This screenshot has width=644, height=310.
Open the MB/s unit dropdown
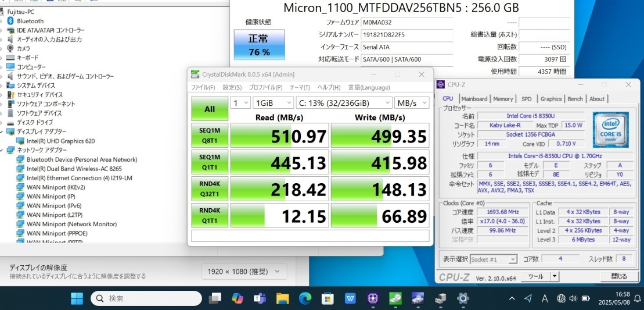pyautogui.click(x=412, y=103)
